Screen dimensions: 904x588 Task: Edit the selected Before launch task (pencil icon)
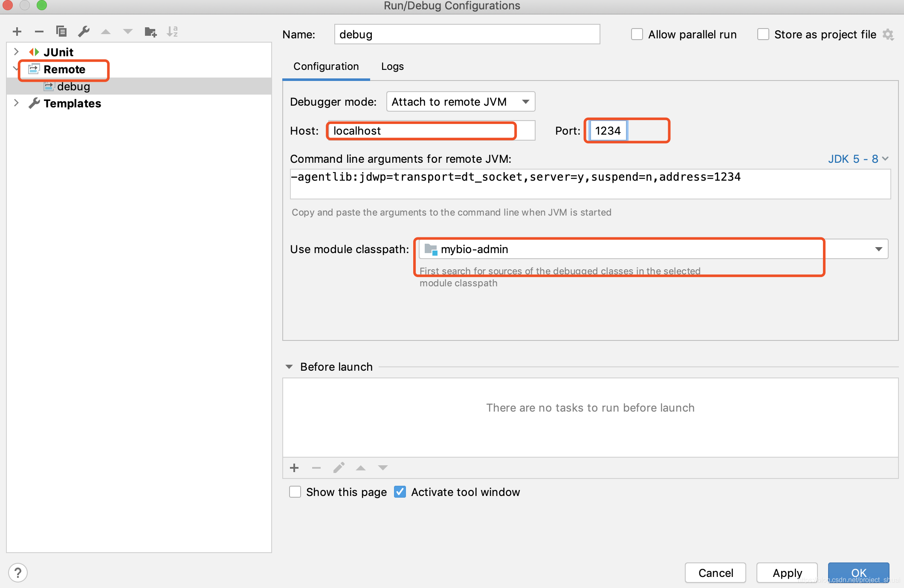tap(339, 467)
